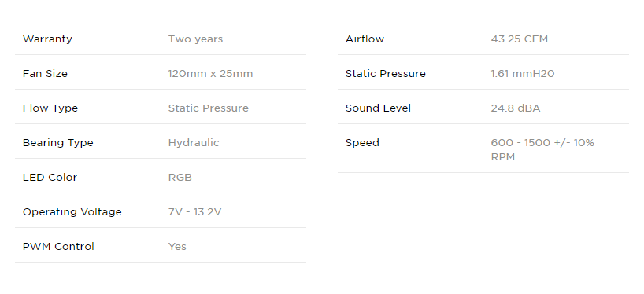Click the Warranty label
Image resolution: width=644 pixels, height=294 pixels.
point(47,39)
